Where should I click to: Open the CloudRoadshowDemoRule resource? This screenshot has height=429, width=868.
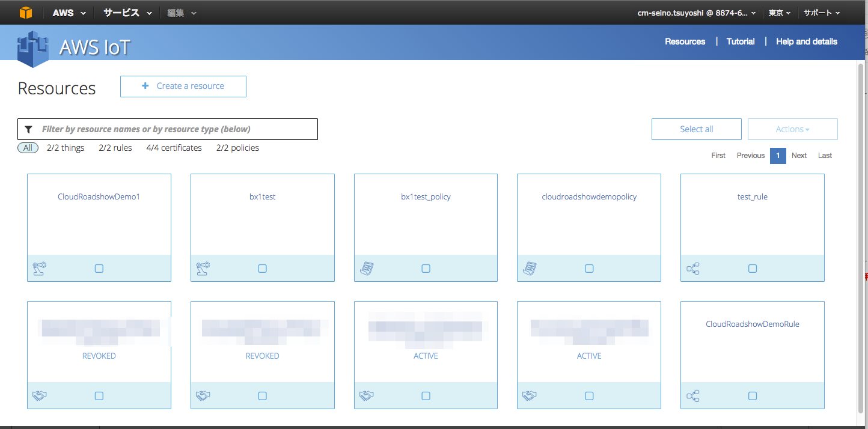click(753, 324)
